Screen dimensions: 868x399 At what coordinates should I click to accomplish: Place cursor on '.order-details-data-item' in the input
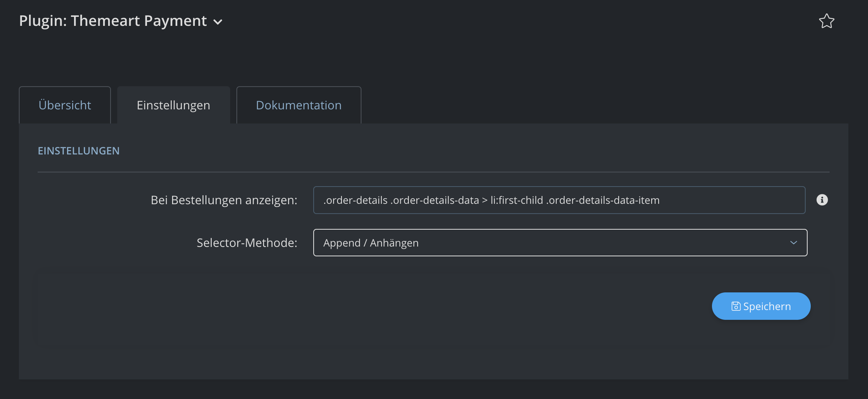click(x=603, y=200)
